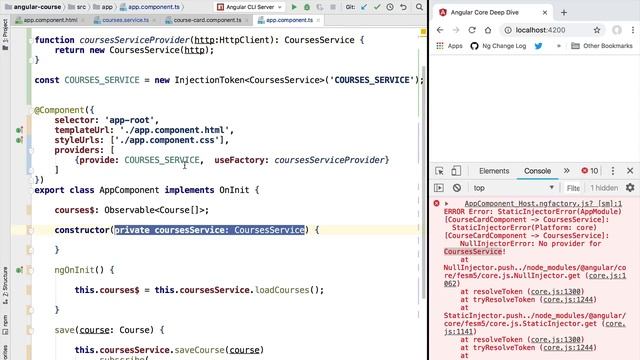Image resolution: width=640 pixels, height=360 pixels.
Task: Go forward in Chrome browser
Action: 456,30
